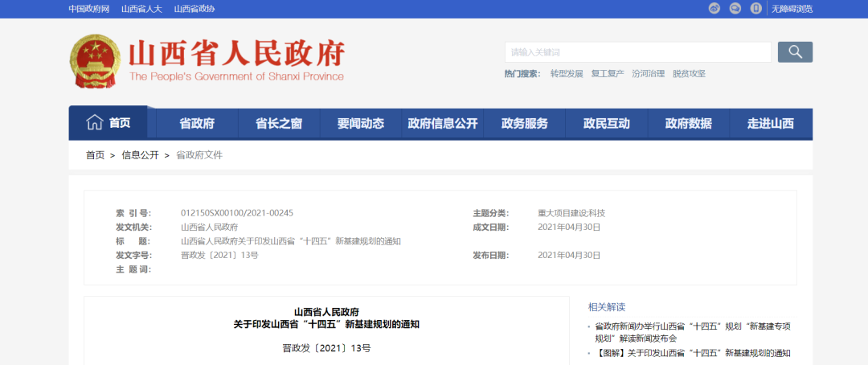Open 无障碍浏览 accessibility mode
Image resolution: width=868 pixels, height=365 pixels.
click(792, 9)
